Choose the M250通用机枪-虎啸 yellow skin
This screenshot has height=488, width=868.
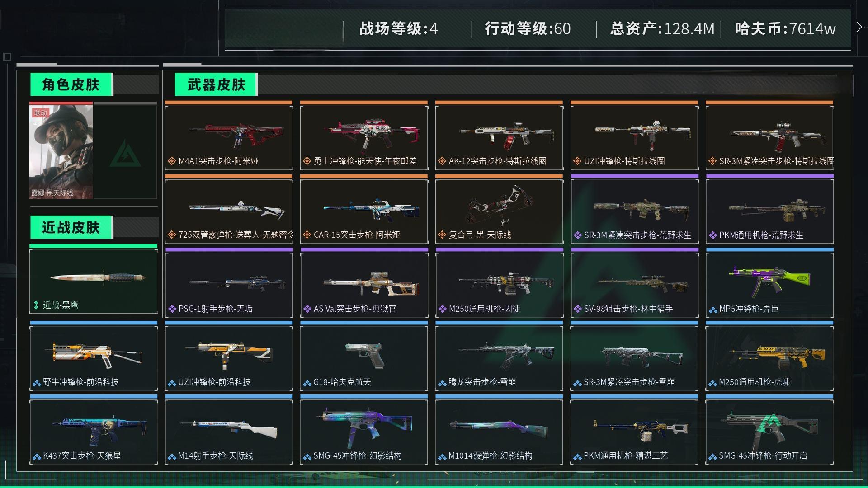point(769,358)
